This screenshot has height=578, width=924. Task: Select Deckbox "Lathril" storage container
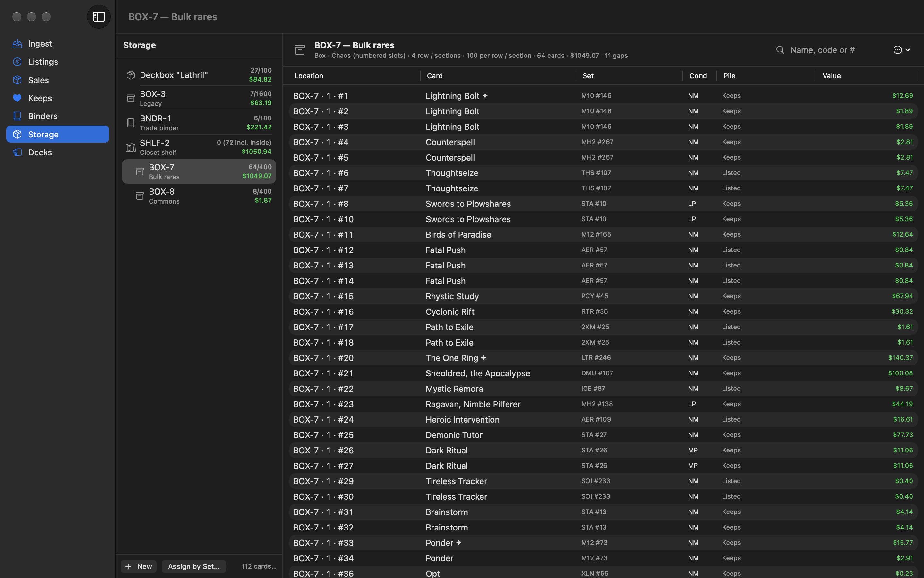pos(199,74)
